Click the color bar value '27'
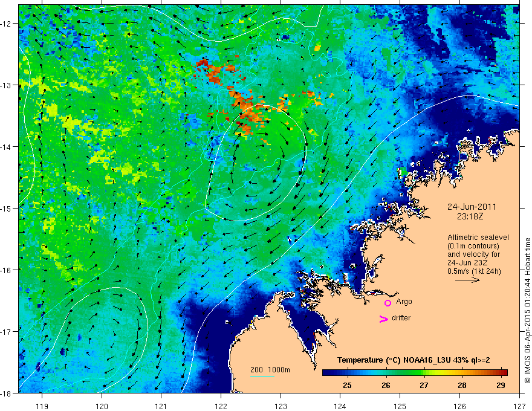This screenshot has height=411, width=532. click(x=424, y=385)
